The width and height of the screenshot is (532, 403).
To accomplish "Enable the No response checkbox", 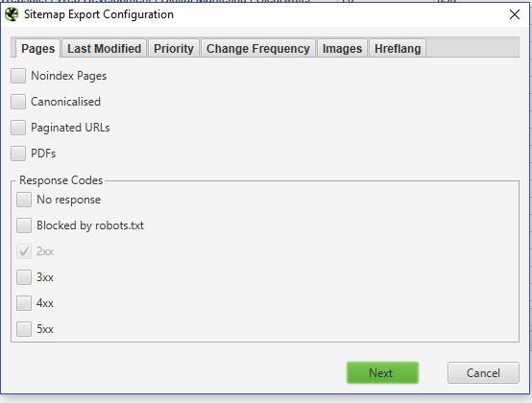I will (24, 200).
